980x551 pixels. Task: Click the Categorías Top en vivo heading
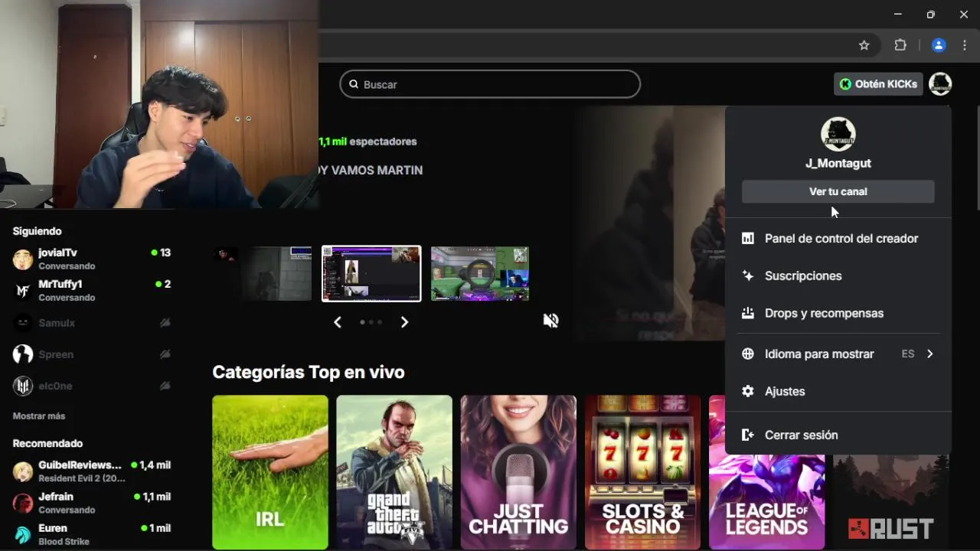[x=309, y=373]
